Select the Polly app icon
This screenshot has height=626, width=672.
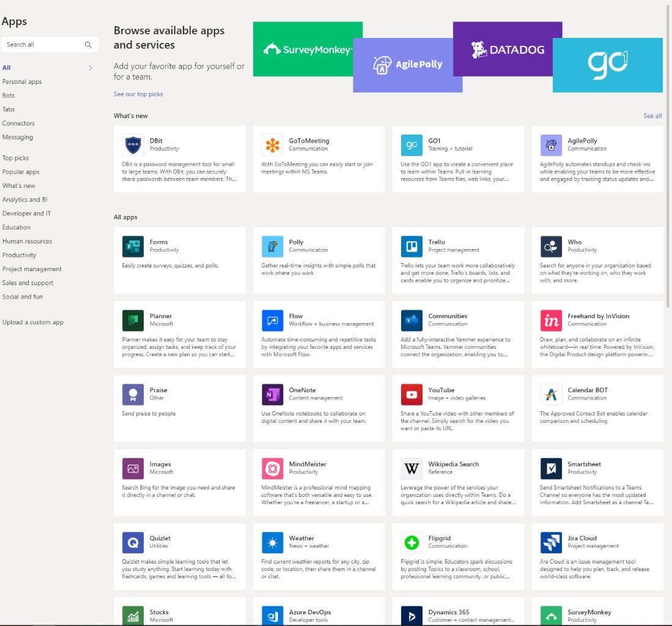point(272,246)
